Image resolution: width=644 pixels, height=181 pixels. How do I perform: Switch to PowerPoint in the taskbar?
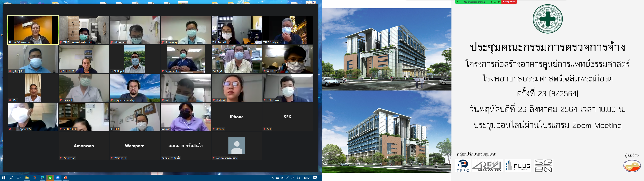coord(66,178)
